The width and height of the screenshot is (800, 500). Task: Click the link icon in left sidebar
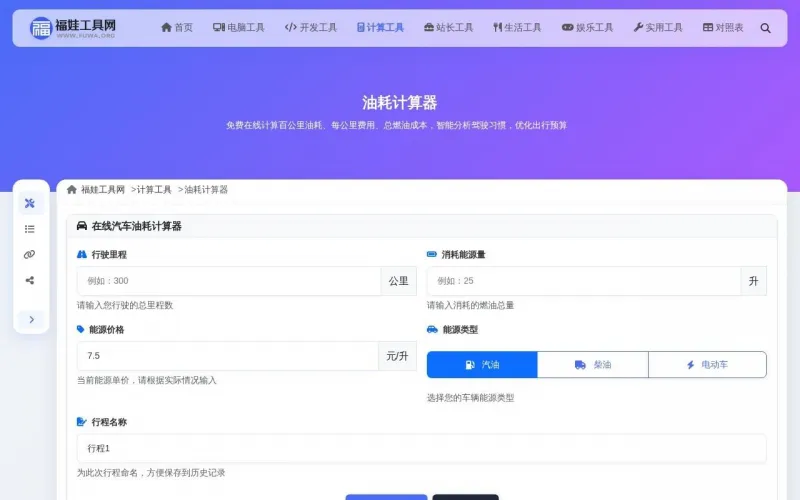pyautogui.click(x=30, y=254)
